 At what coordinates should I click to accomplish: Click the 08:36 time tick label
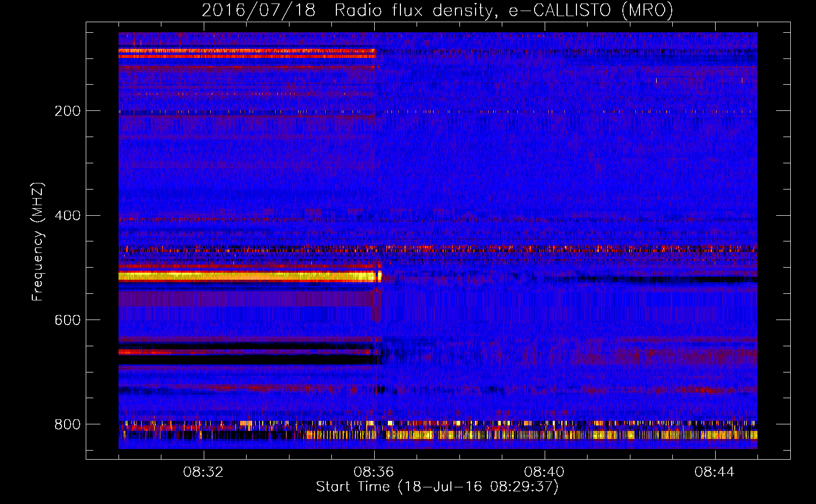[374, 472]
